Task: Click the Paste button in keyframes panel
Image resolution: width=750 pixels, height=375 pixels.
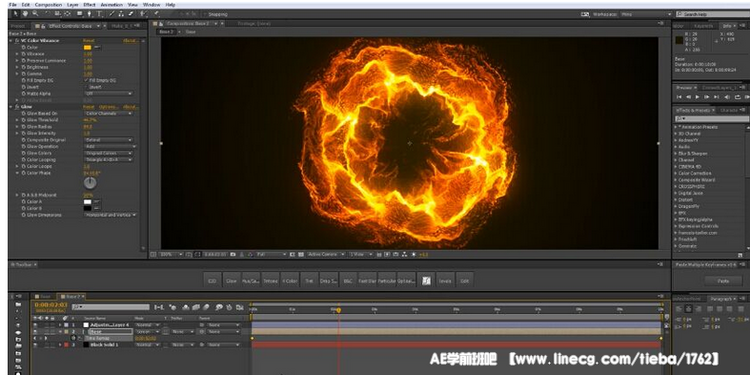Action: tap(723, 281)
